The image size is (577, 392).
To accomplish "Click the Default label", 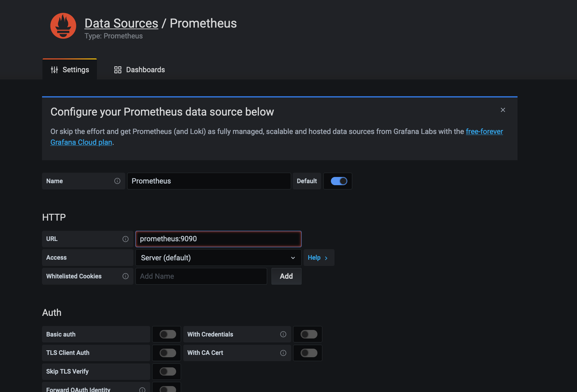I will coord(307,181).
